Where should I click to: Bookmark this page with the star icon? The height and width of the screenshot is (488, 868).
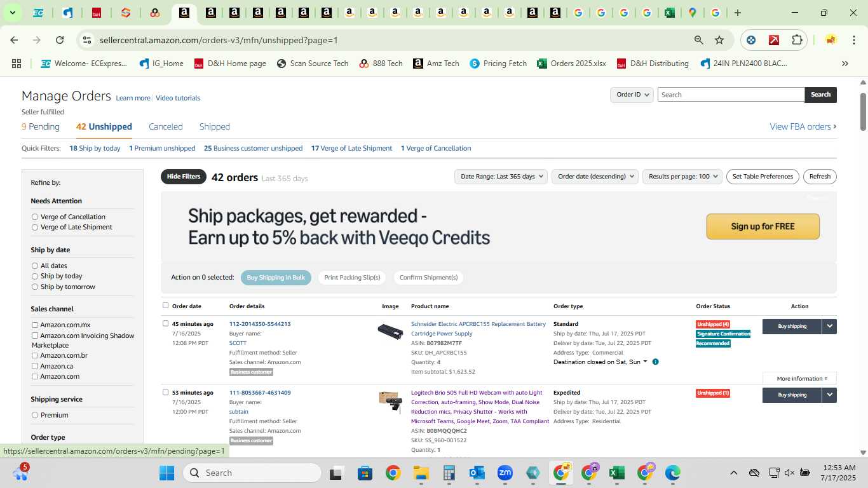click(719, 40)
